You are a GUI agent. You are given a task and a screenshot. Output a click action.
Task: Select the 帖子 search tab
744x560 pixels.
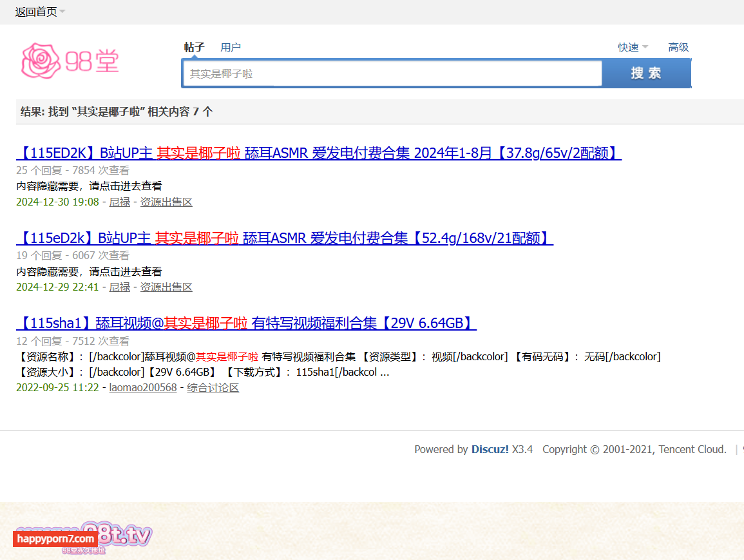click(x=194, y=47)
